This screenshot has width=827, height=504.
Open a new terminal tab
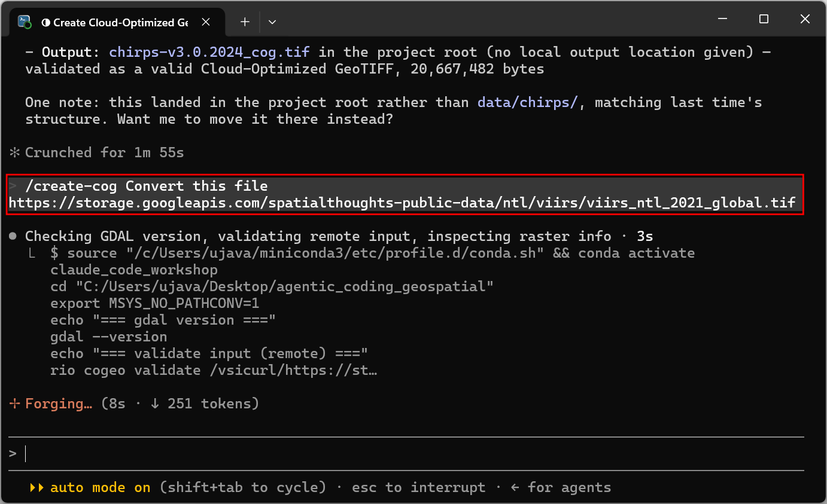[245, 22]
